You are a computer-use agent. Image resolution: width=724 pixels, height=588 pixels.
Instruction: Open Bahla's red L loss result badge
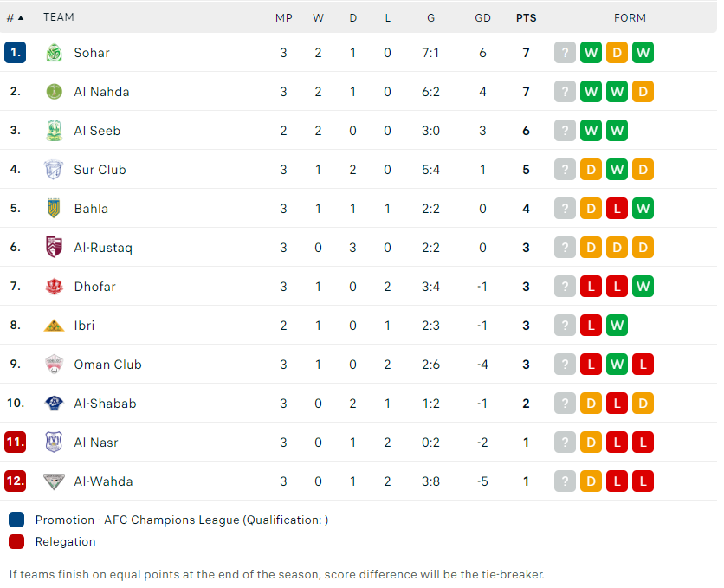pyautogui.click(x=617, y=208)
